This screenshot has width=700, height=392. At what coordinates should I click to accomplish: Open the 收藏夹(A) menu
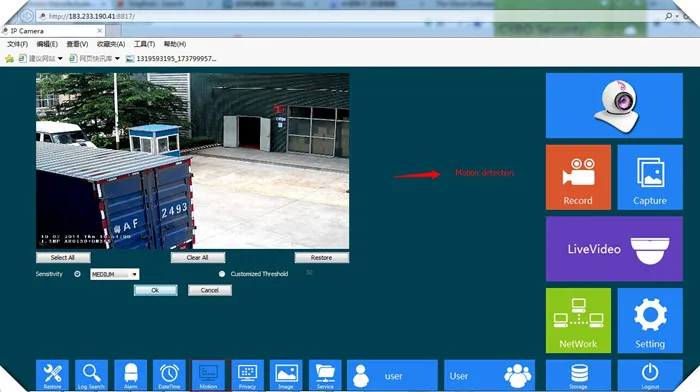click(111, 44)
